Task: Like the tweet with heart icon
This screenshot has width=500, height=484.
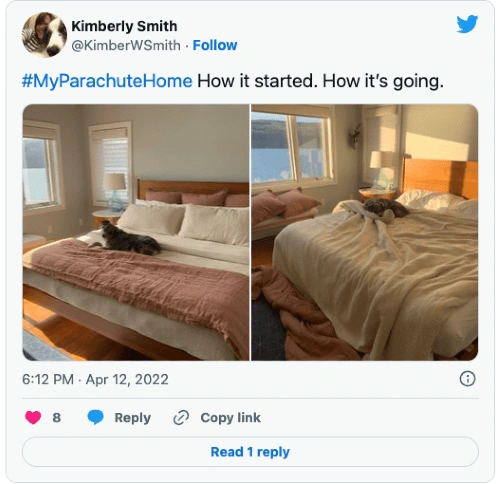Action: [33, 417]
